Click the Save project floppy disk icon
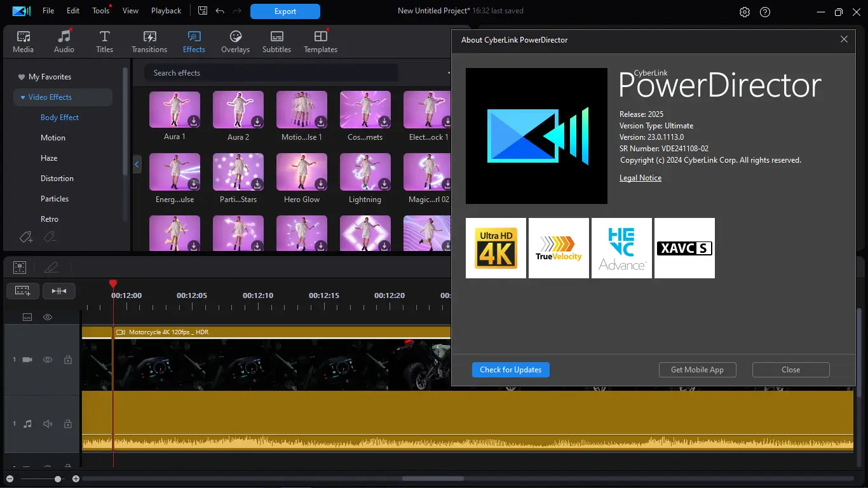Screen dimensions: 868x488 click(x=203, y=11)
